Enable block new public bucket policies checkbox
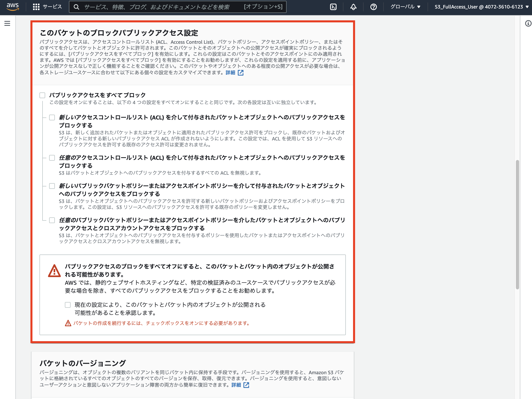532x399 pixels. point(52,186)
